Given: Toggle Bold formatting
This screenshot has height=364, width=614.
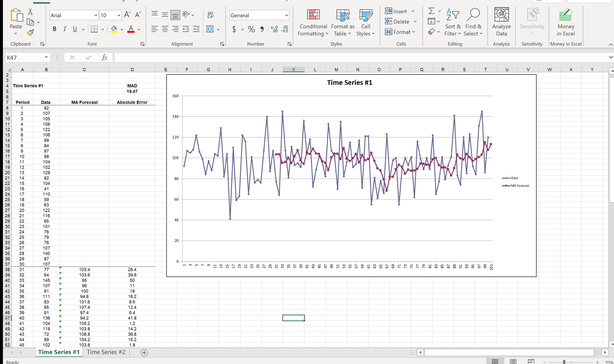Looking at the screenshot, I should click(x=55, y=29).
